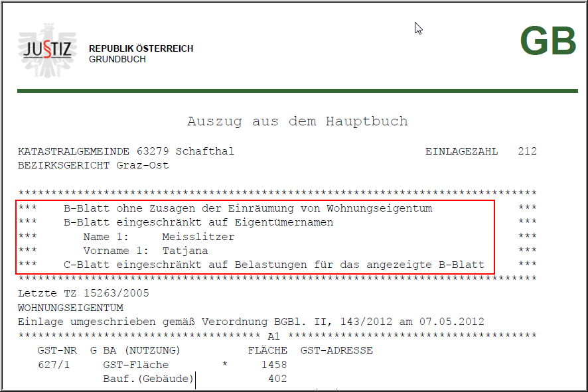Click parcel number 627/1

coord(54,365)
